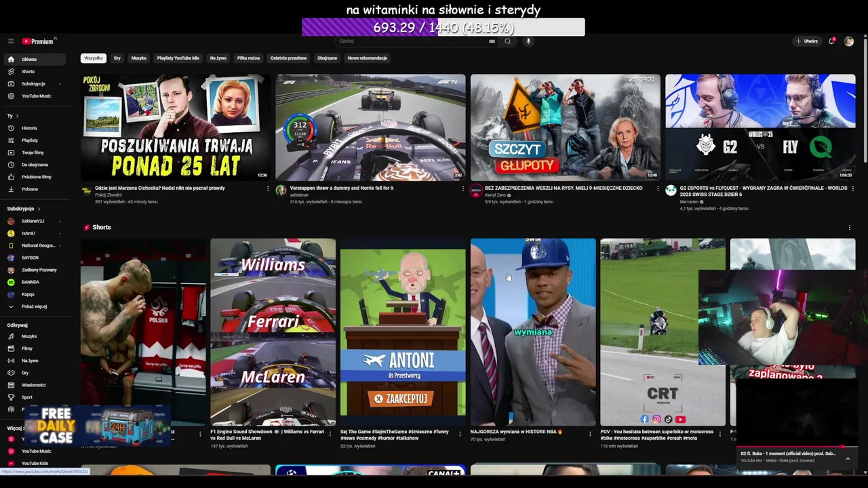
Task: Select Nowe rekomendacje filter chip
Action: pos(368,58)
